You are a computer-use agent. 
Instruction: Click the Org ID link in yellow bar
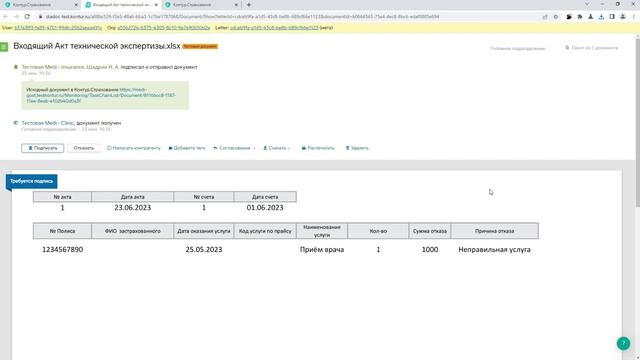point(163,28)
